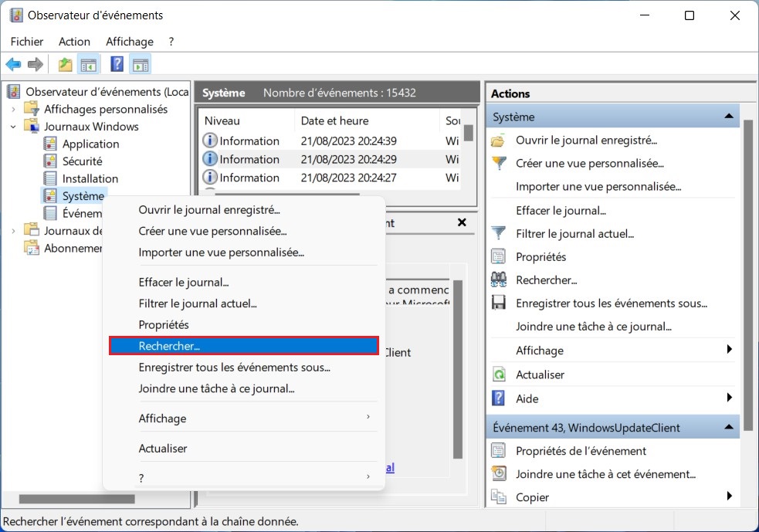
Task: Click the blue Help toolbar icon
Action: (x=117, y=65)
